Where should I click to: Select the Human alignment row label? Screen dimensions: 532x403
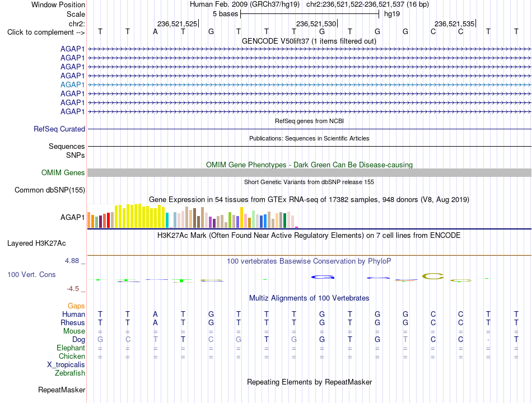73,314
